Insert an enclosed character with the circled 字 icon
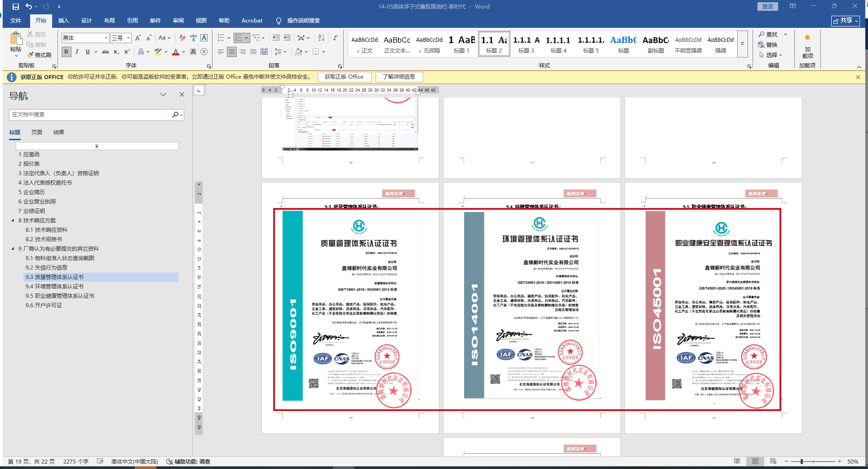 click(204, 52)
